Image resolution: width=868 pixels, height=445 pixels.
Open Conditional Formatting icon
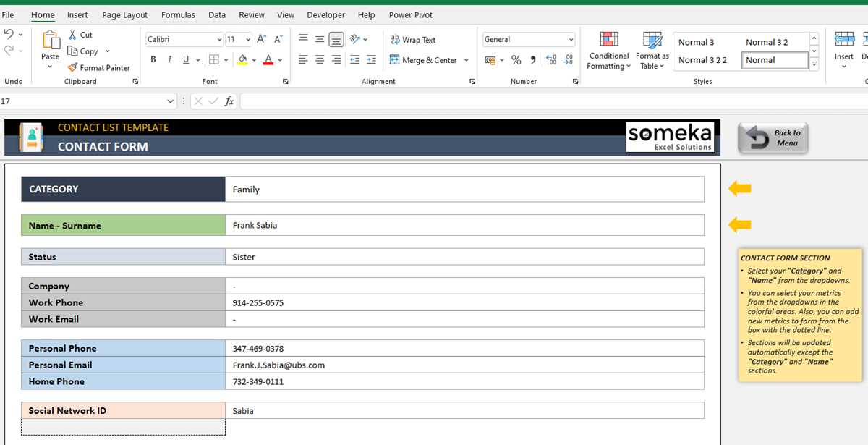tap(609, 41)
